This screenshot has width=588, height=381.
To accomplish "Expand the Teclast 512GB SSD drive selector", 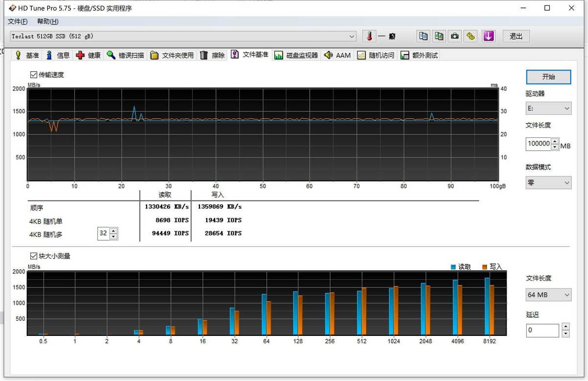I will tap(183, 36).
